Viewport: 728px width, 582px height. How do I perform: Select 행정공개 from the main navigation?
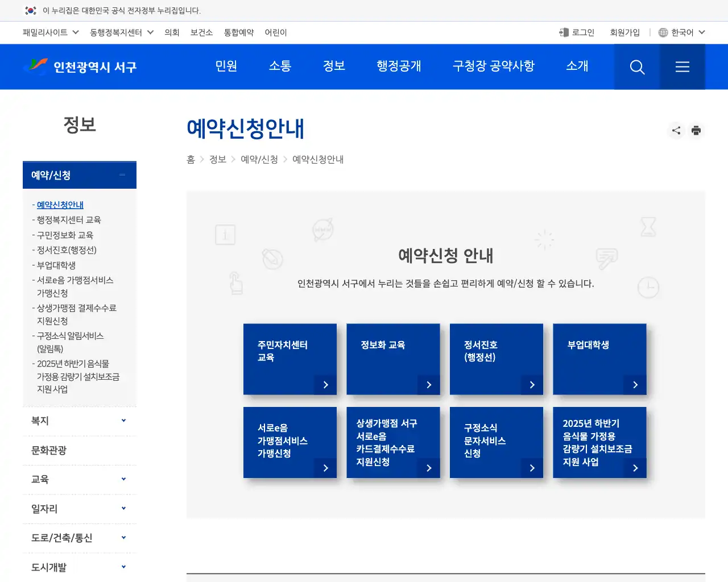point(399,66)
